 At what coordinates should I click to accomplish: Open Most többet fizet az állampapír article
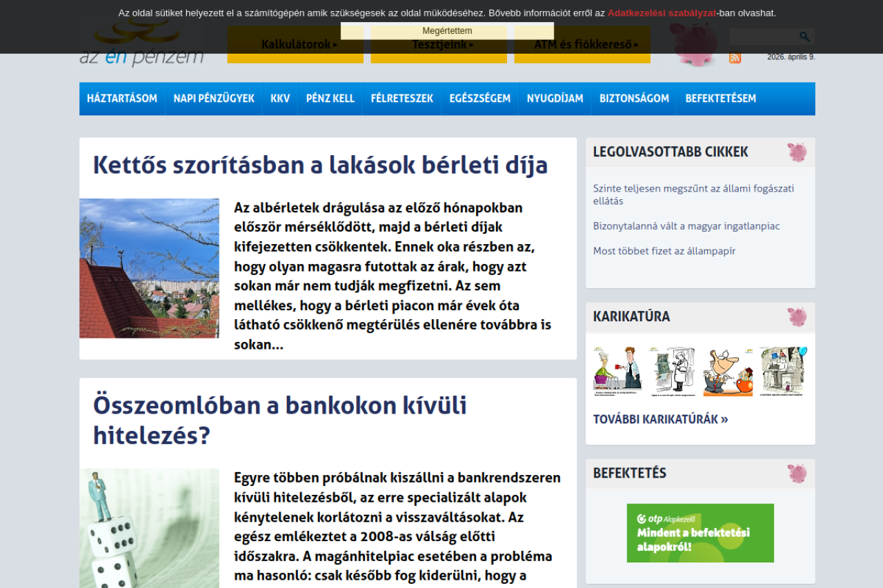tap(664, 251)
